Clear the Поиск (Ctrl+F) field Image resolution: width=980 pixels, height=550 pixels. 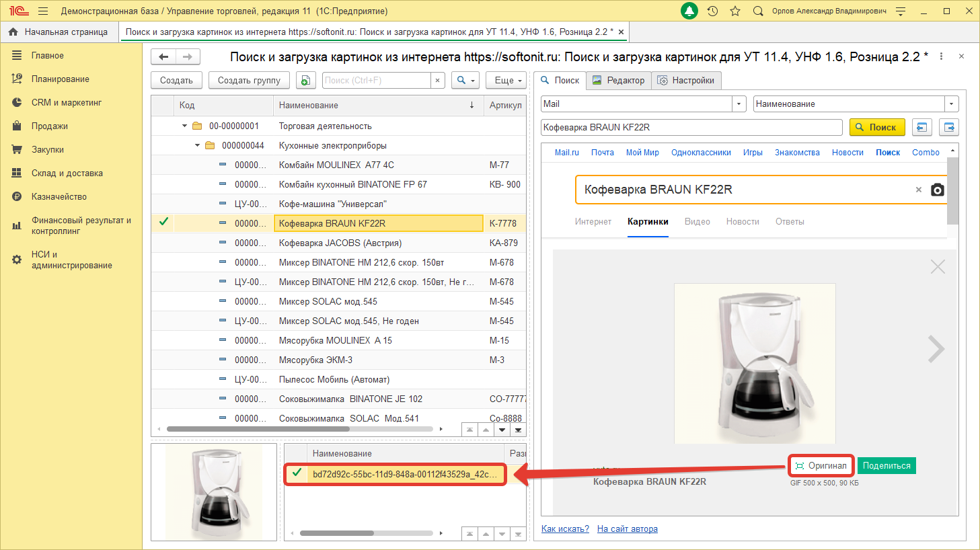[438, 80]
